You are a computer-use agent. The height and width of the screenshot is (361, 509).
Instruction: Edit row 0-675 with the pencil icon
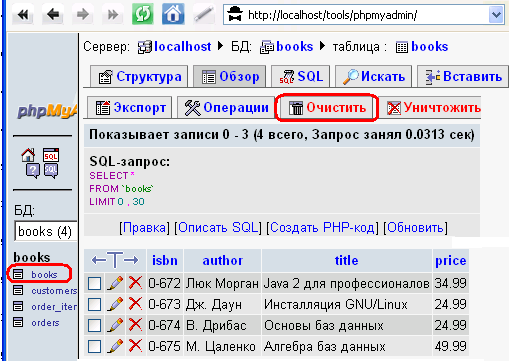115,346
